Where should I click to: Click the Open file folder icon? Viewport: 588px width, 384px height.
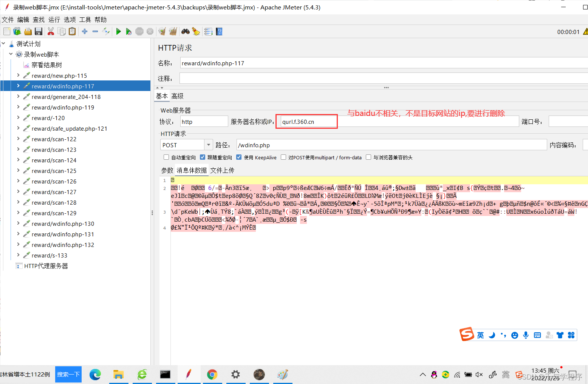click(28, 31)
